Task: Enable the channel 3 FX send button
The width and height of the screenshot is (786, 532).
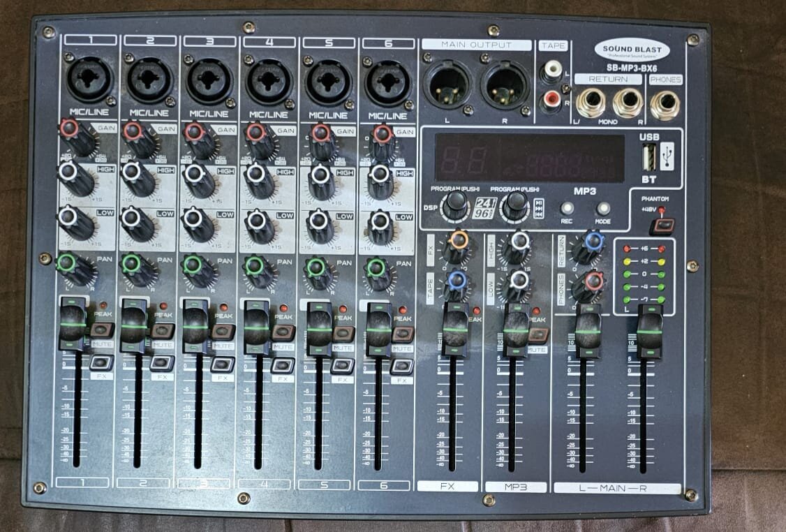Action: (x=223, y=364)
